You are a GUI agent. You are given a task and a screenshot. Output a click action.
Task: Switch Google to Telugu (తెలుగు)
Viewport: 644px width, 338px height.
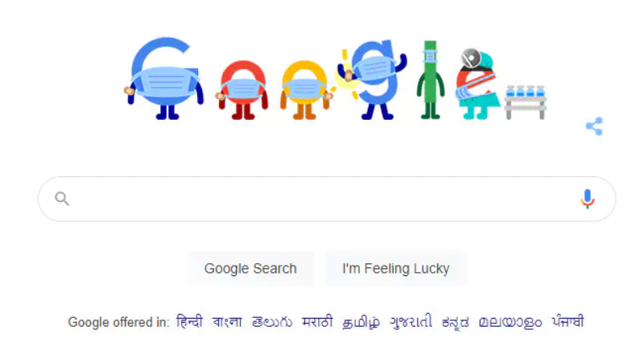[x=272, y=322]
